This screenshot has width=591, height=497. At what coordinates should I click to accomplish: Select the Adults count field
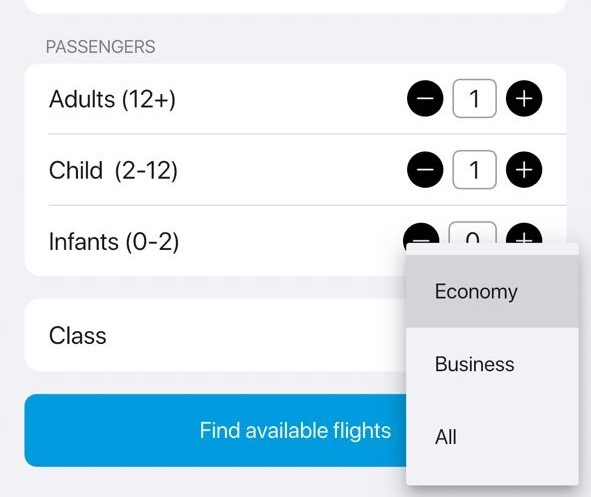(x=474, y=98)
